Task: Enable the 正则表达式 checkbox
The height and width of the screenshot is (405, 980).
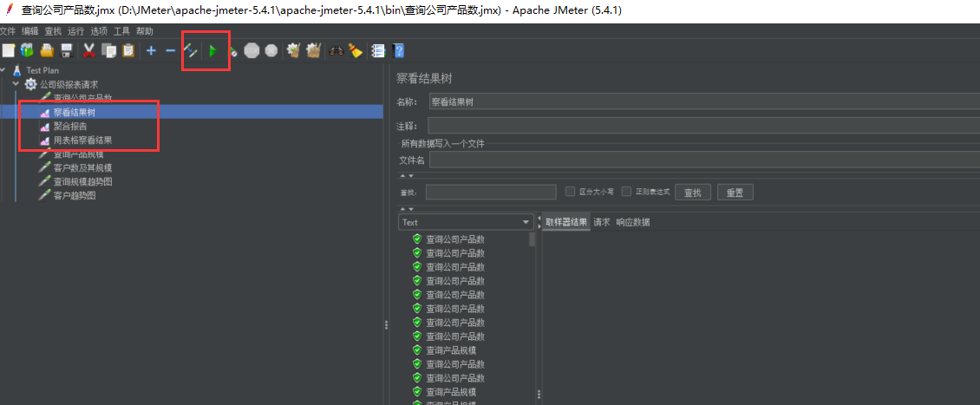Action: tap(626, 192)
